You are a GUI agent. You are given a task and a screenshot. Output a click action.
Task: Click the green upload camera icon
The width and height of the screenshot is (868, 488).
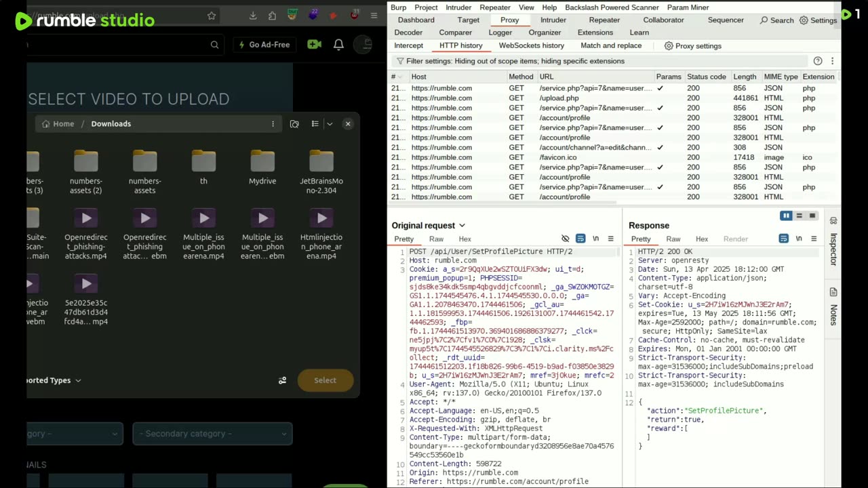pos(314,45)
